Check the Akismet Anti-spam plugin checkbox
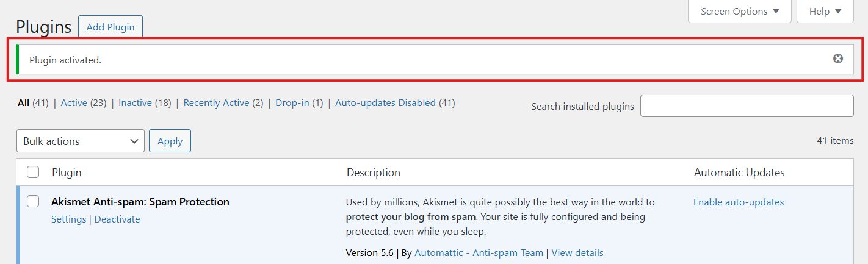 33,202
